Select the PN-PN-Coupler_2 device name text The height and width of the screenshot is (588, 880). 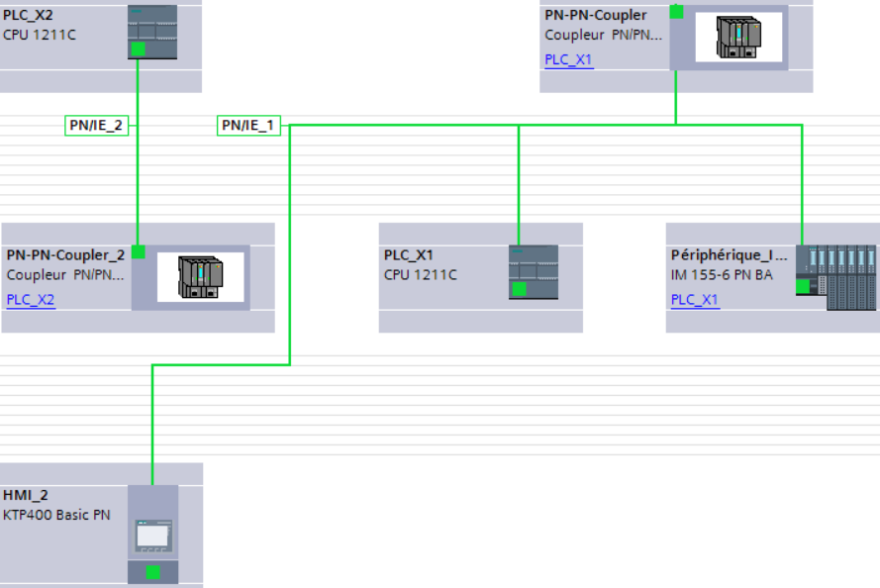65,255
